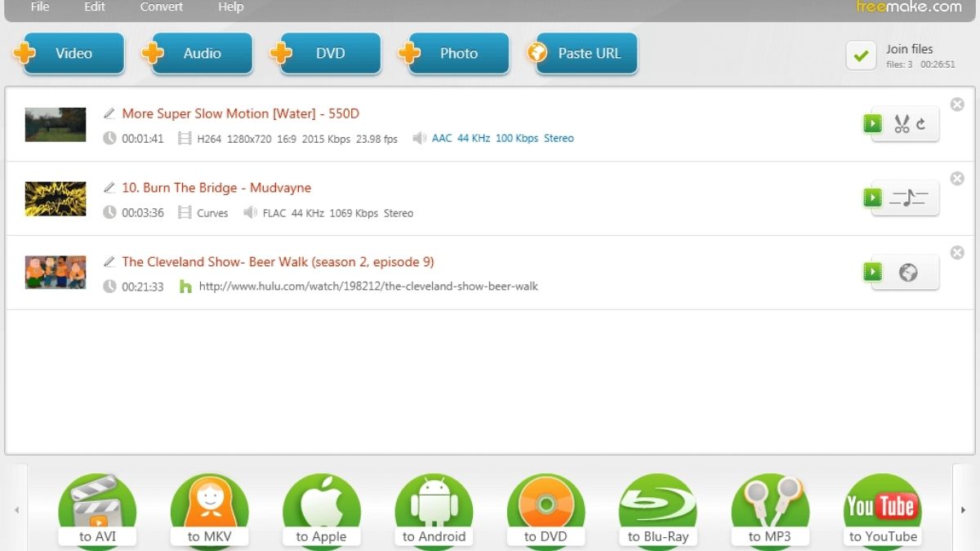Convert to MP3 audio
980x551 pixels.
[770, 512]
